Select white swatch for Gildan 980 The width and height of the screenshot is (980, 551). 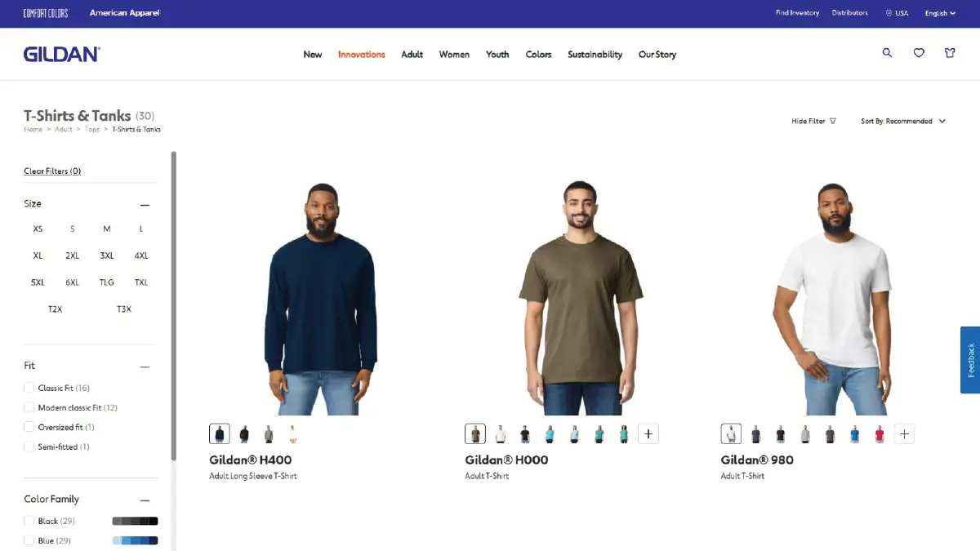[731, 434]
